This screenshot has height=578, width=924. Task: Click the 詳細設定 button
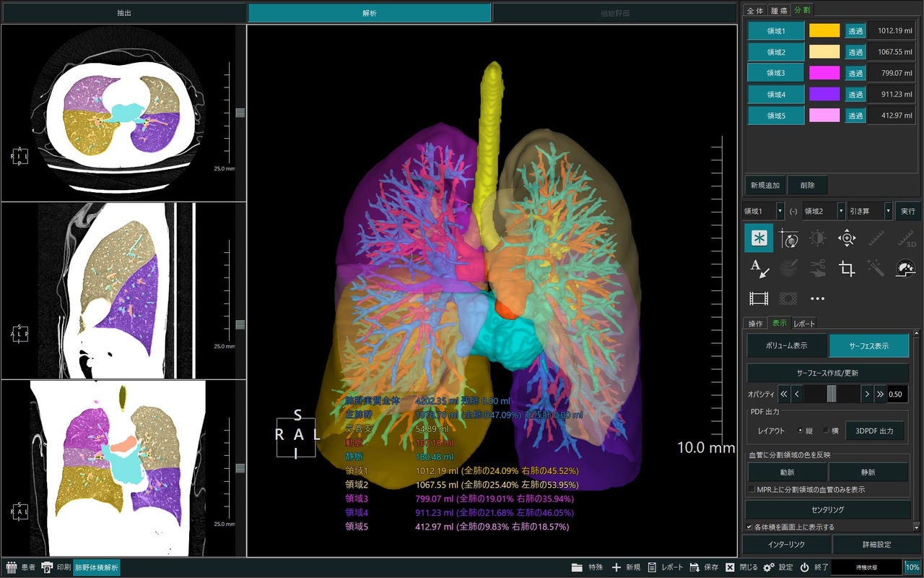pos(876,544)
